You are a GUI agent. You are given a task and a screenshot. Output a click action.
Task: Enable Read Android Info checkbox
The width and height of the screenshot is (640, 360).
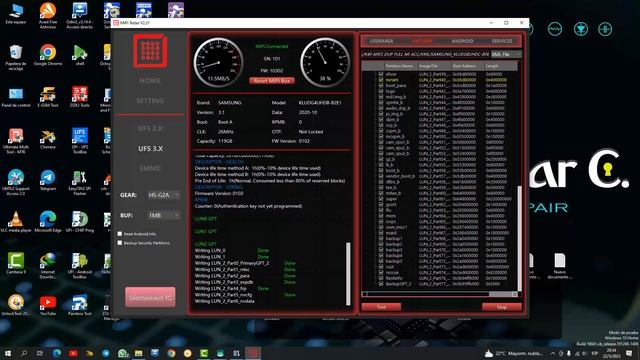[120, 234]
